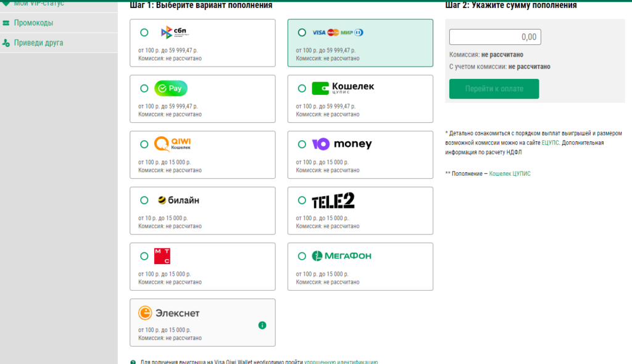Select the TELE2 radio button
The height and width of the screenshot is (364, 632).
301,201
